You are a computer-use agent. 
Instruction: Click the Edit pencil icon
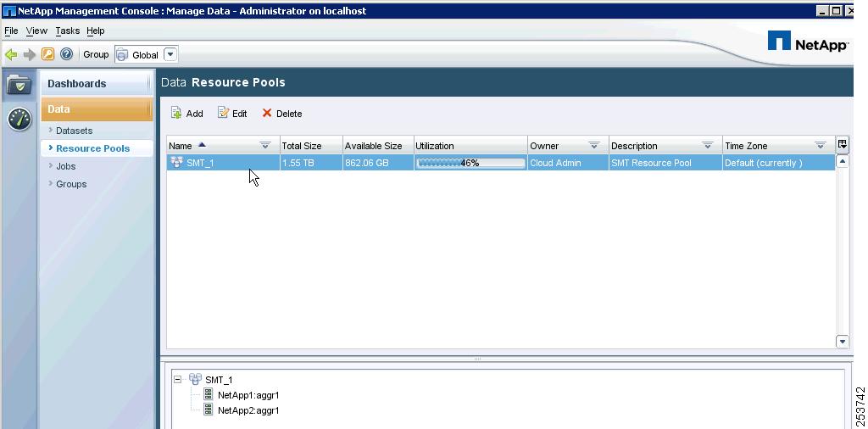pyautogui.click(x=223, y=113)
